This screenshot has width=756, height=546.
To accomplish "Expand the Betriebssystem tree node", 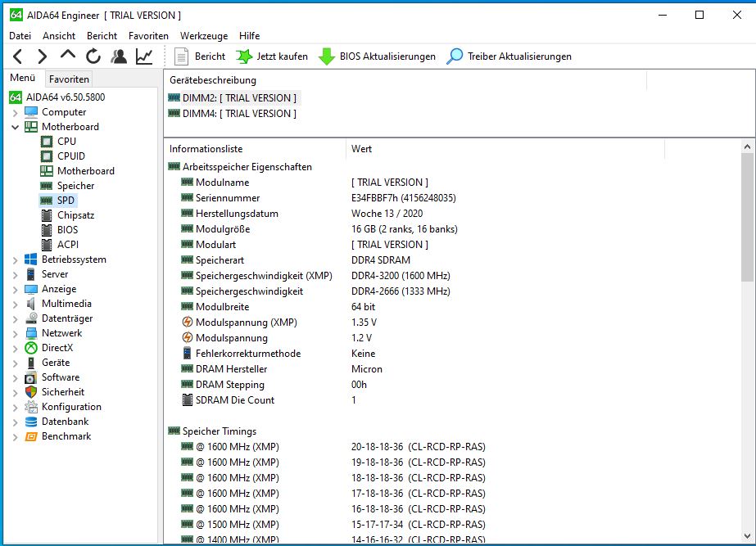I will click(15, 260).
